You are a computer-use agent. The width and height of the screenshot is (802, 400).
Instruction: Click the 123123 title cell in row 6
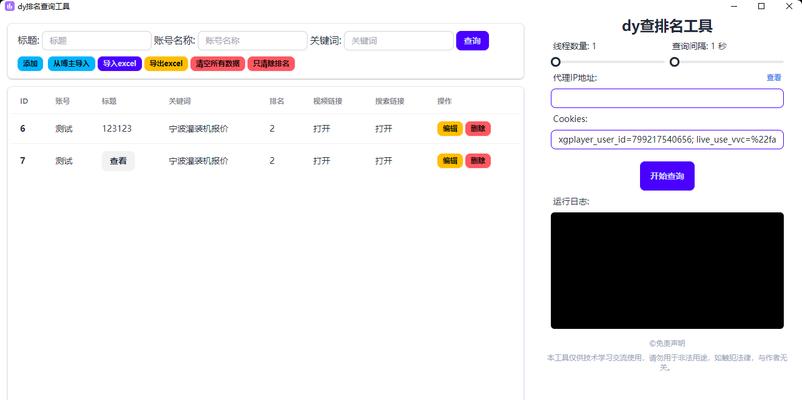coord(117,129)
